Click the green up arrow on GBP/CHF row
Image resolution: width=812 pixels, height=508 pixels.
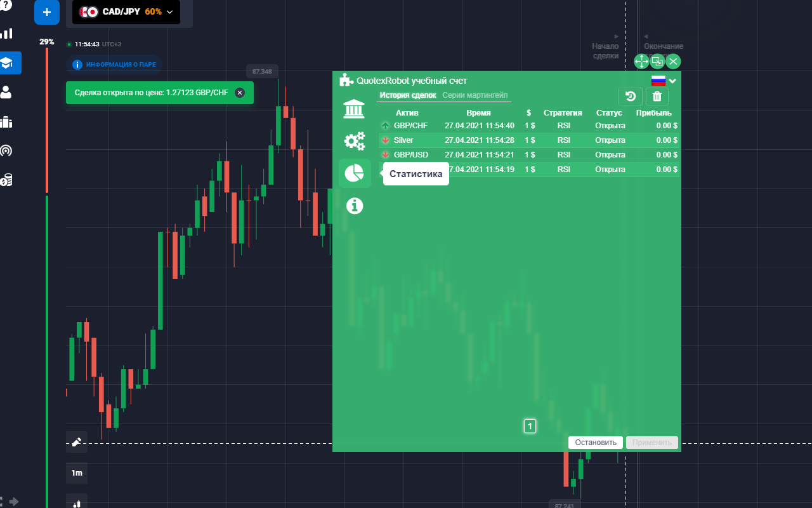click(x=385, y=126)
